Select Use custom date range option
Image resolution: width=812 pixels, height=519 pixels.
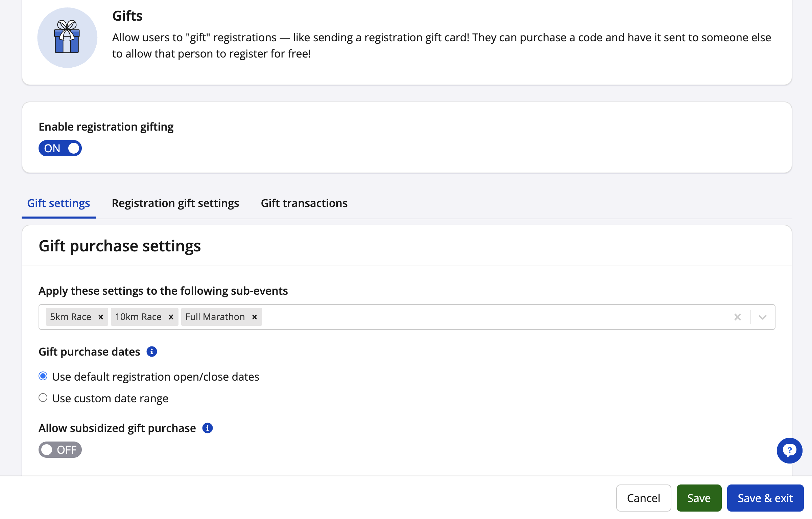pos(43,398)
